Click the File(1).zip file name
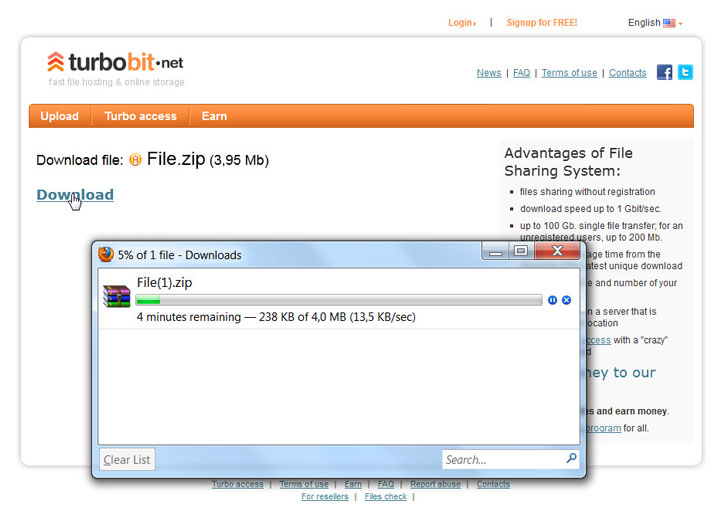 tap(164, 283)
